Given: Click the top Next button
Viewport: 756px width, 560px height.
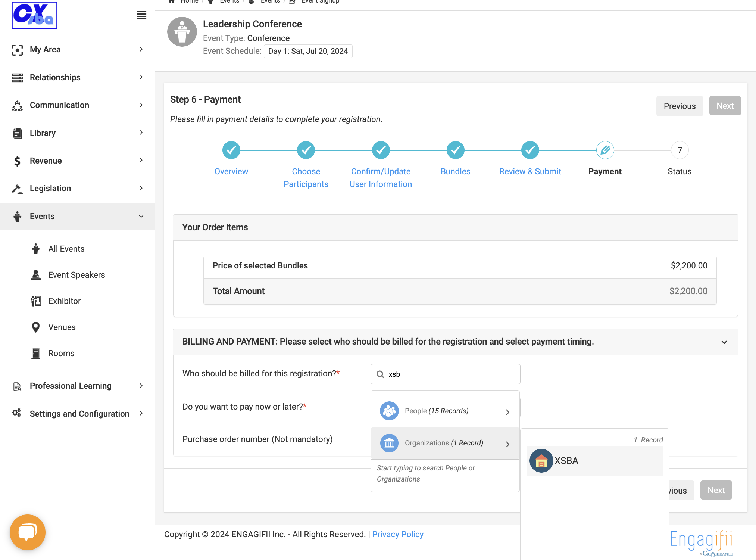Looking at the screenshot, I should click(725, 106).
